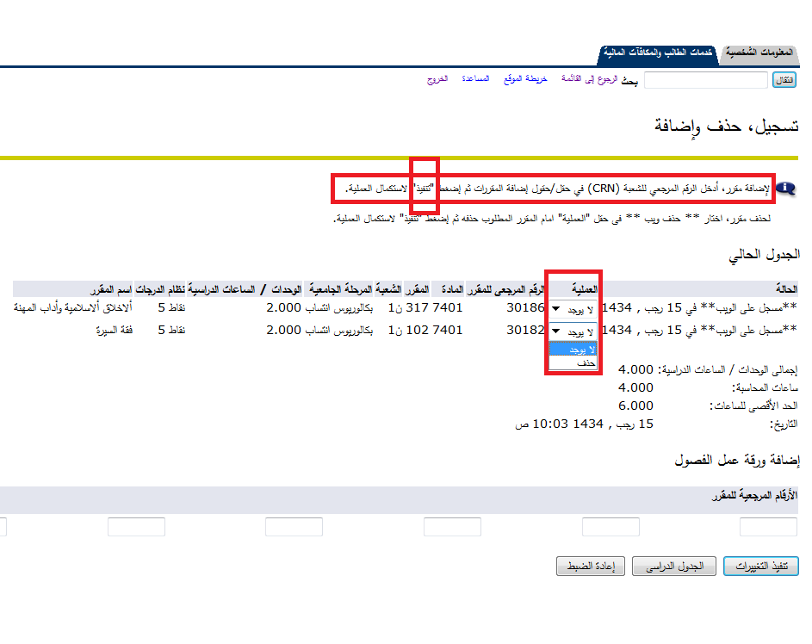Click the التاريخ label
812x644 pixels.
point(784,424)
